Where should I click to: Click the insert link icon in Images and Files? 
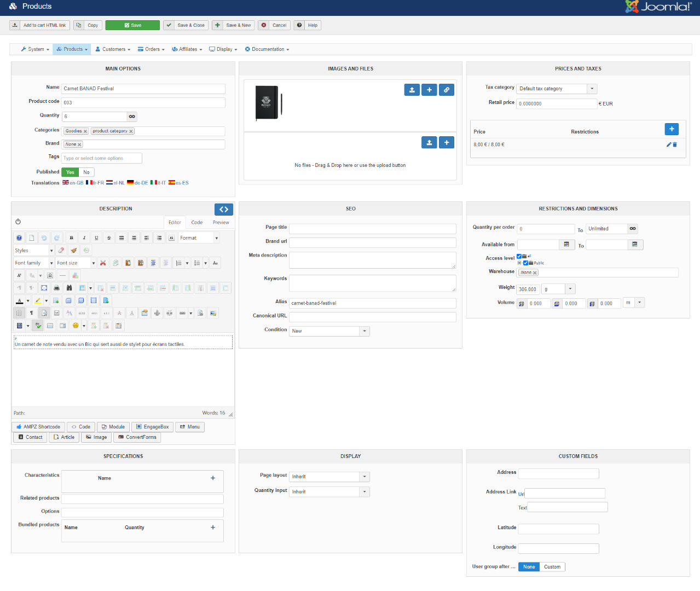click(447, 90)
